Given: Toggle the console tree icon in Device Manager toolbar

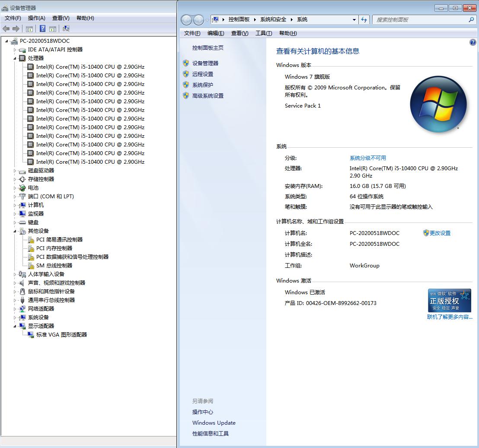Looking at the screenshot, I should pyautogui.click(x=29, y=29).
